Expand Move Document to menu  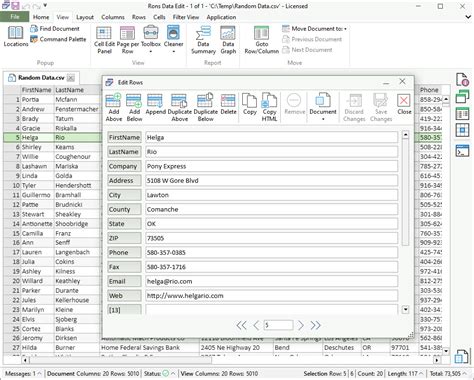point(314,29)
